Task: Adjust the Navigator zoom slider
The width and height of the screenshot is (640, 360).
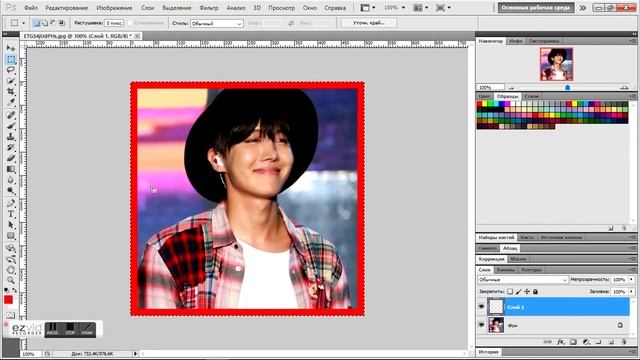Action: point(567,87)
